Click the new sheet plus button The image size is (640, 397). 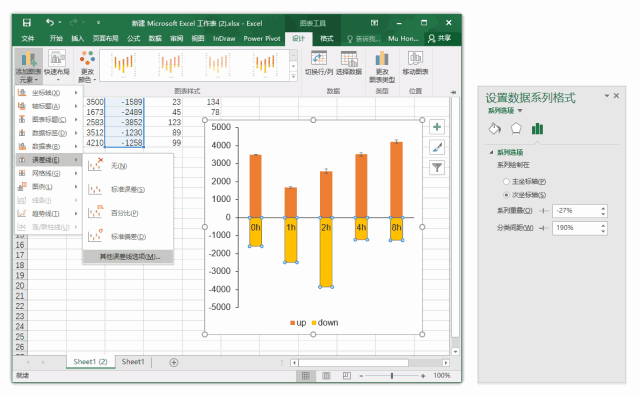(174, 362)
